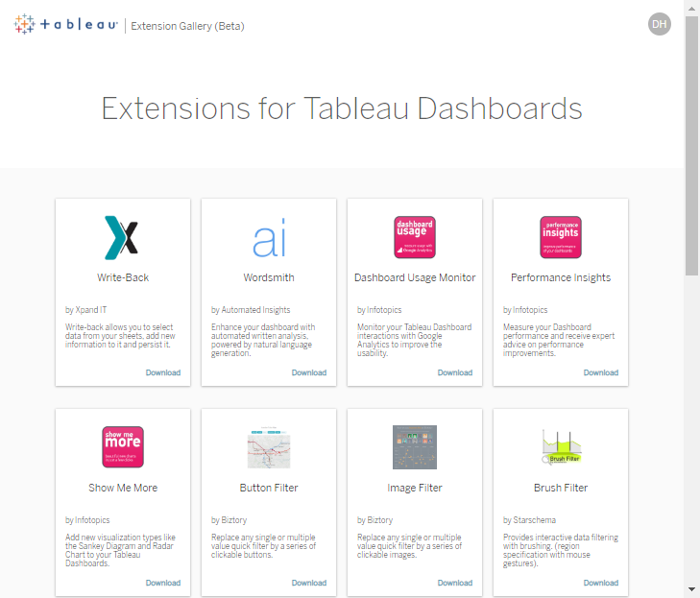Download the Dashboard Usage Monitor extension

pos(455,372)
